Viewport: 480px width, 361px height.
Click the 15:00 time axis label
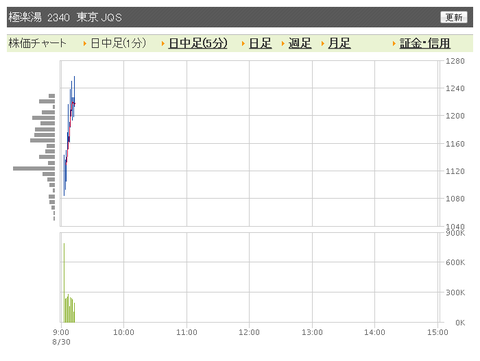click(438, 332)
